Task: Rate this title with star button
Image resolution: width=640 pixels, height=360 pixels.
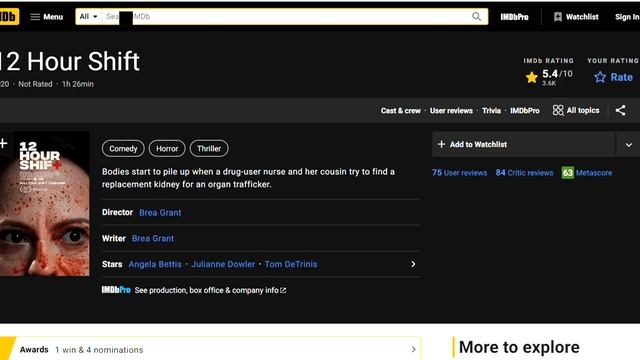Action: (613, 77)
